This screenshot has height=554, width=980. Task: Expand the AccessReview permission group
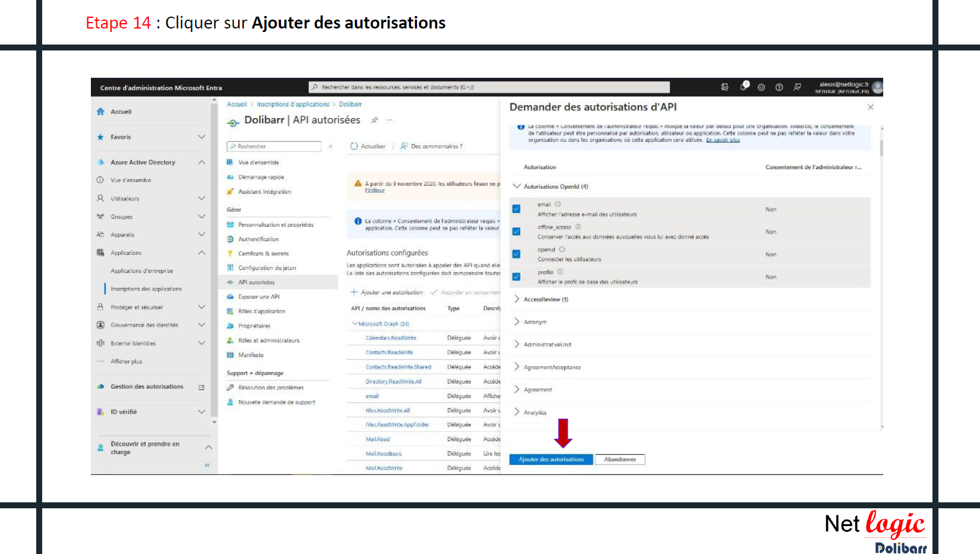[517, 299]
